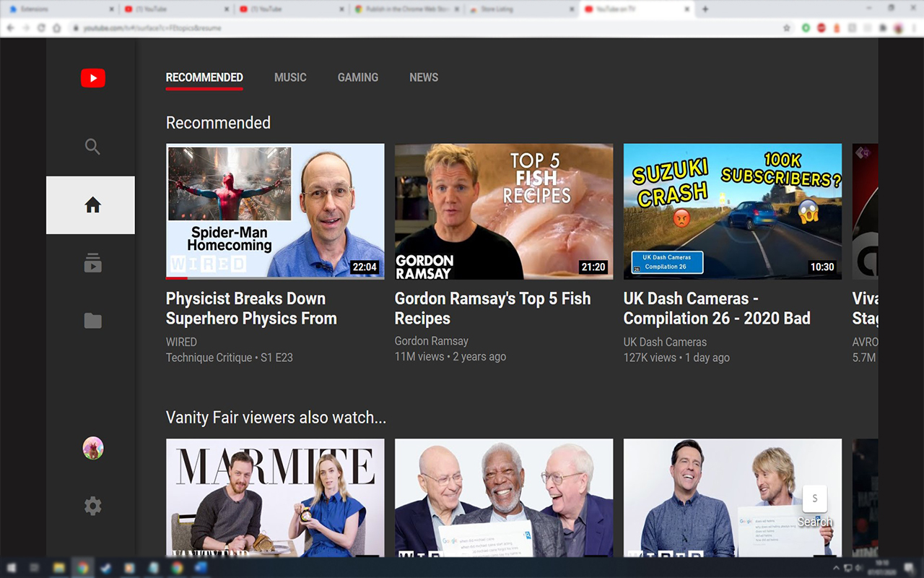
Task: Open the NEWS category tab
Action: click(x=424, y=77)
